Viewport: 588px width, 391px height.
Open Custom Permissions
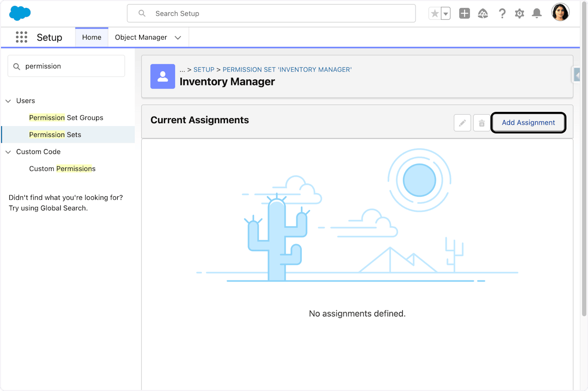[62, 169]
